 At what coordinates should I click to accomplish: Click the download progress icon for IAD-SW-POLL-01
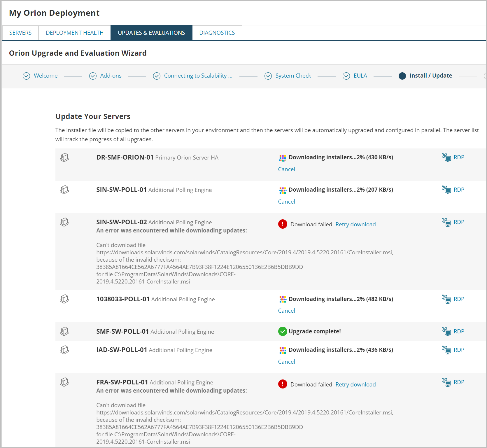283,350
